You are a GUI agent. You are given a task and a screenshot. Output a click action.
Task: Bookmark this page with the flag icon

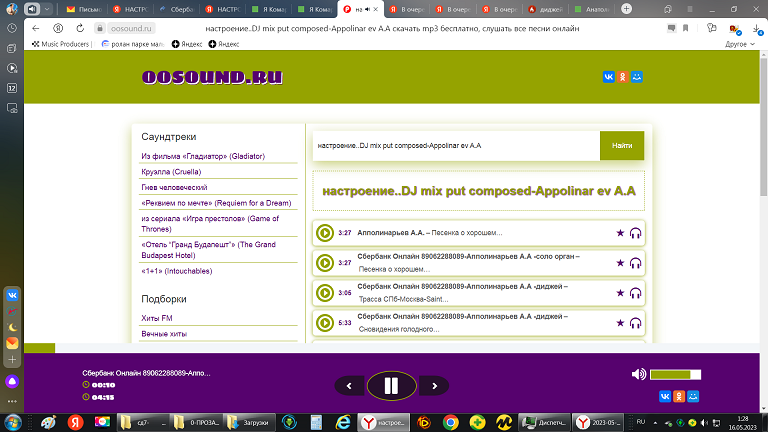coord(686,28)
